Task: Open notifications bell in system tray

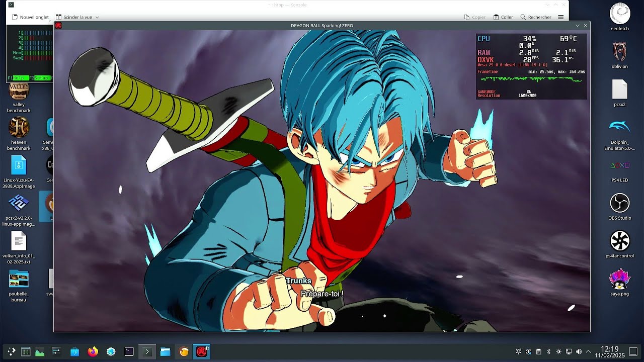Action: pyautogui.click(x=518, y=352)
